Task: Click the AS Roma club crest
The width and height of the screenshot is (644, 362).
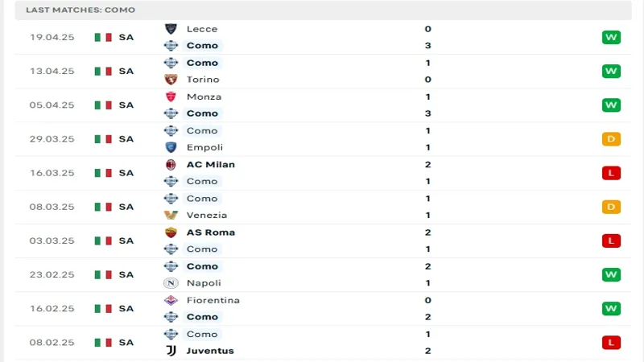Action: coord(171,232)
